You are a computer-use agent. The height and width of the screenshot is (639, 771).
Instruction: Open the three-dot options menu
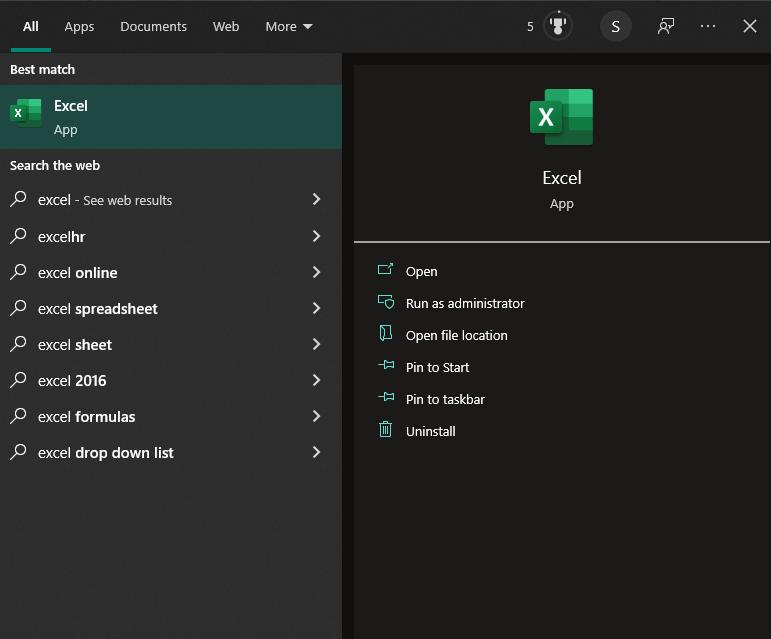click(708, 26)
